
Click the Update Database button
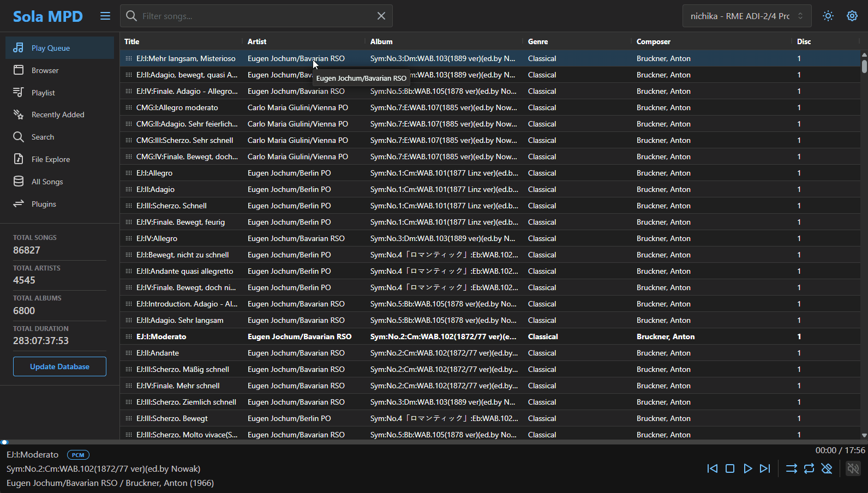(x=59, y=366)
